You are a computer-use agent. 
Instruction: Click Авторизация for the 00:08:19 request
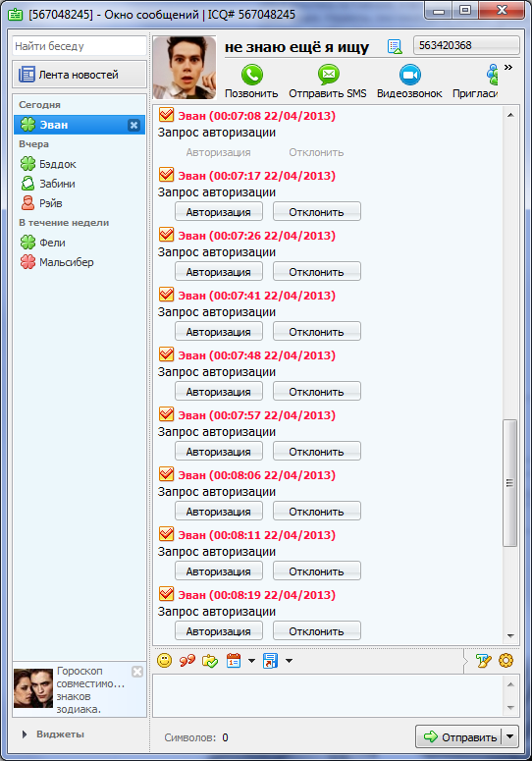pos(219,631)
